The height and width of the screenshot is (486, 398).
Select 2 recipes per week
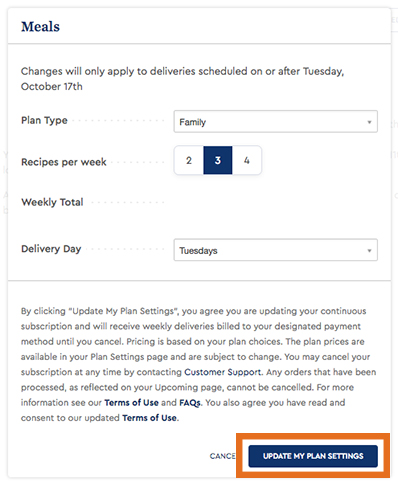tap(189, 160)
